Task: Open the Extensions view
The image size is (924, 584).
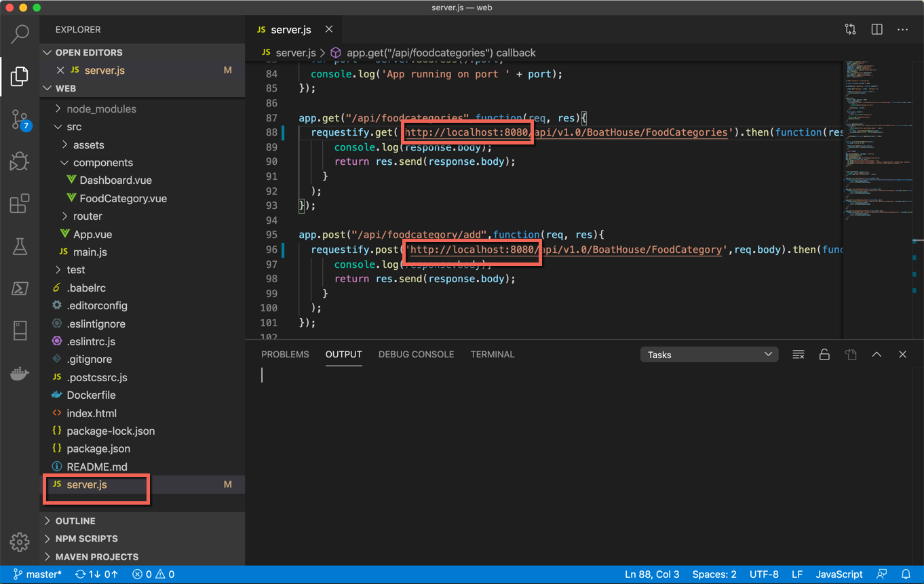Action: coord(20,203)
